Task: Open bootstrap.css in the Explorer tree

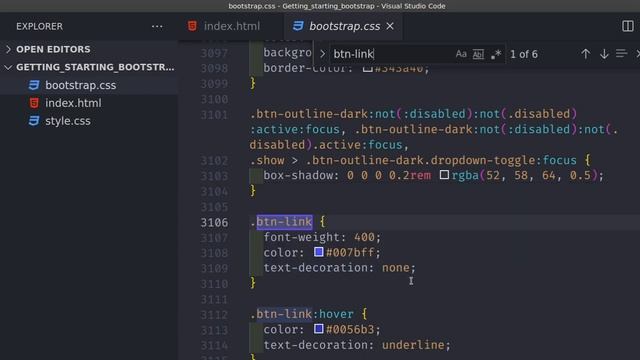Action: click(x=89, y=85)
